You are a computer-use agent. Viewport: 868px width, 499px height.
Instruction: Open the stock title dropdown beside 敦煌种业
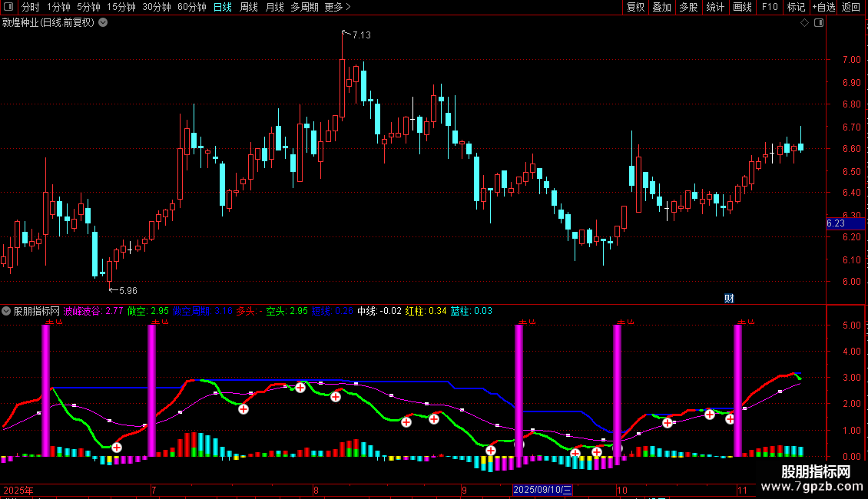[x=103, y=23]
